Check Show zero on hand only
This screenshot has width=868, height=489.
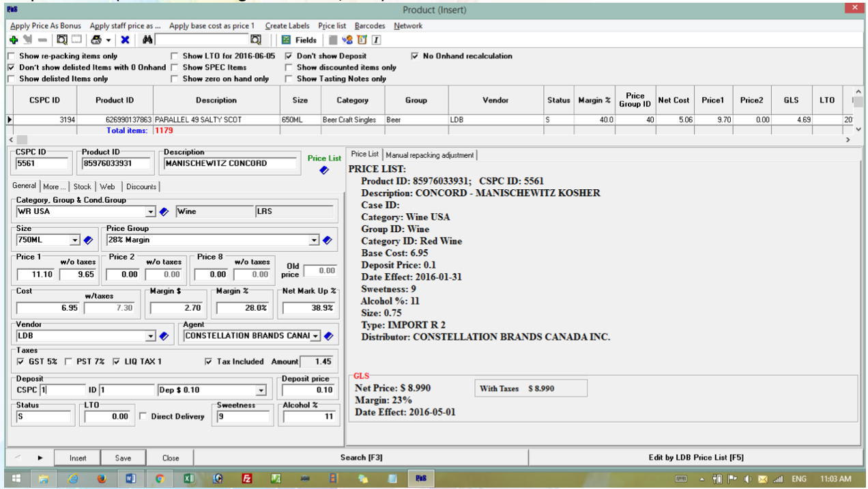175,79
